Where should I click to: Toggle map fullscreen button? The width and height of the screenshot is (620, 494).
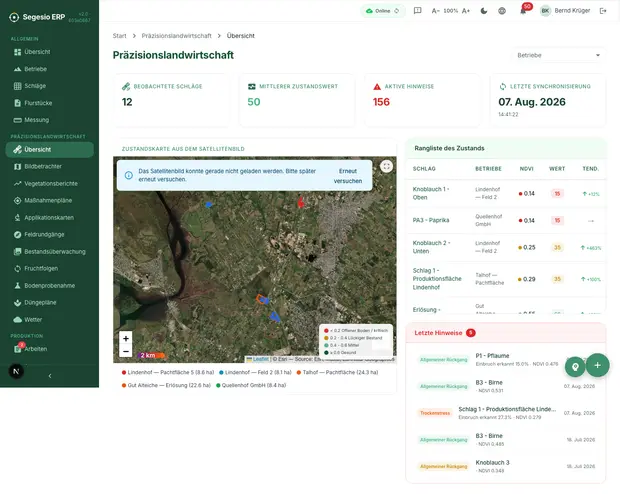[386, 167]
